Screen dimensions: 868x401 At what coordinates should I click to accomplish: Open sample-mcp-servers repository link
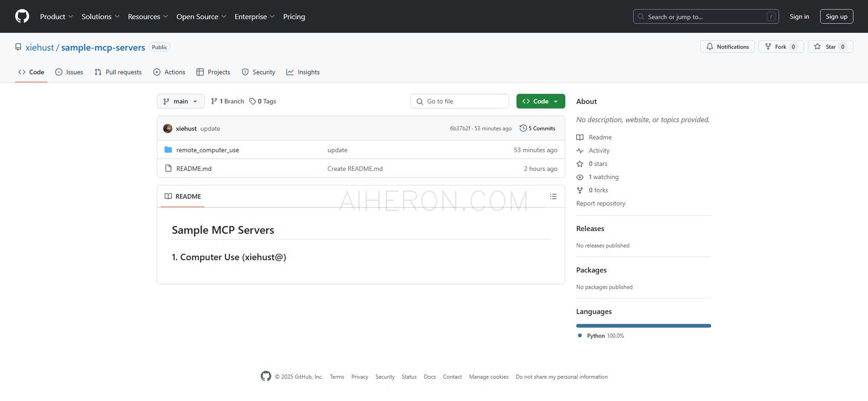pos(103,47)
